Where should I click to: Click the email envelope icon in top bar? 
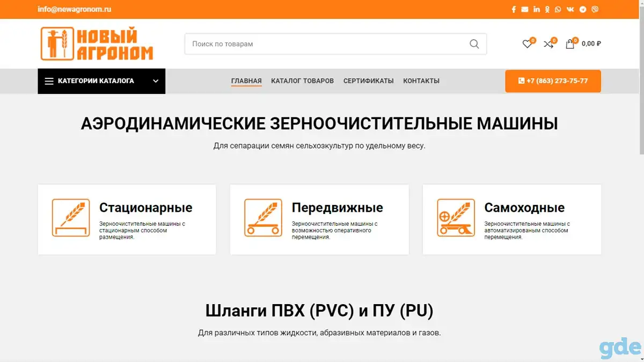point(525,9)
